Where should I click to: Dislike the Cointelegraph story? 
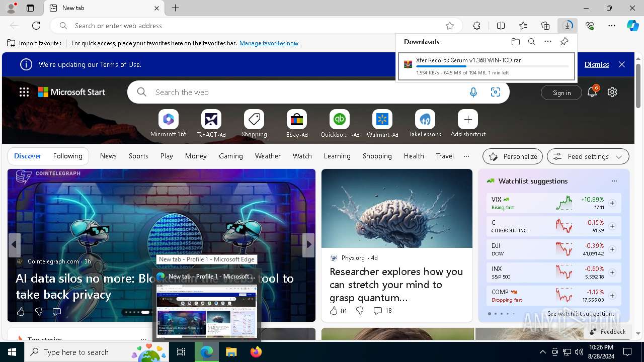point(39,312)
